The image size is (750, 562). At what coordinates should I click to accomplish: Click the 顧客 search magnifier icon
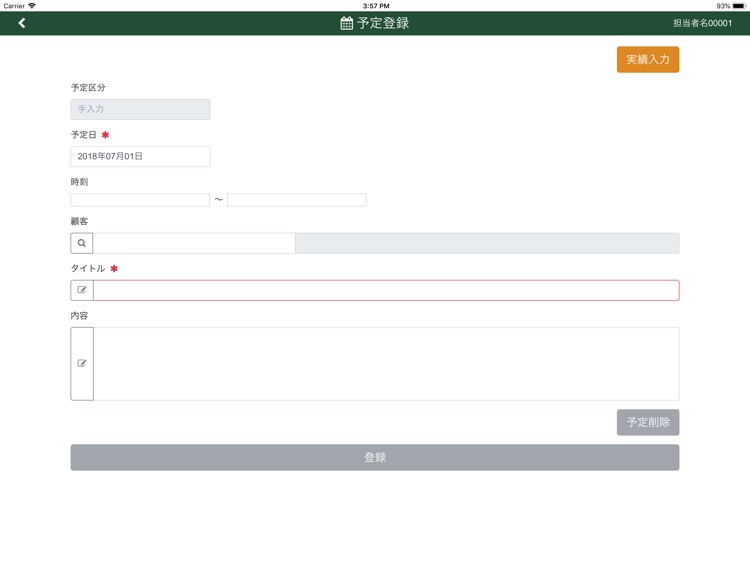(x=82, y=243)
